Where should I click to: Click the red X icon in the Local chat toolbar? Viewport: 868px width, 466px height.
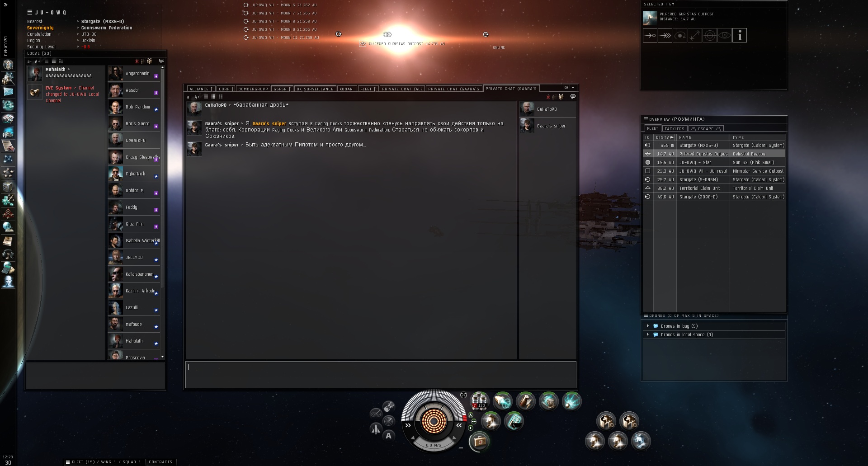click(137, 61)
